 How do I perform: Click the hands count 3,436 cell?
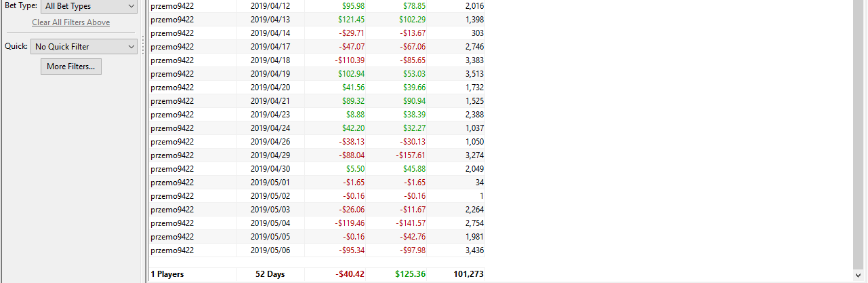[470, 250]
